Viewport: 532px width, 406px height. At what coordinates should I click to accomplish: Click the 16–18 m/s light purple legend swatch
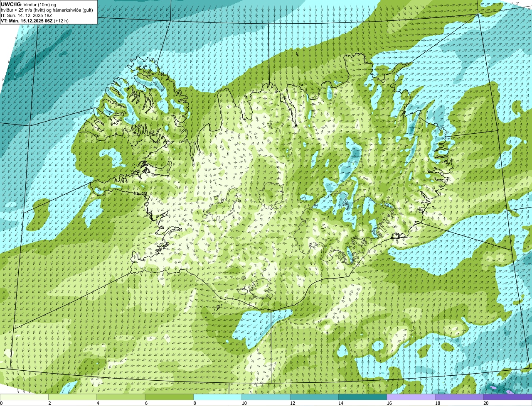(x=411, y=397)
